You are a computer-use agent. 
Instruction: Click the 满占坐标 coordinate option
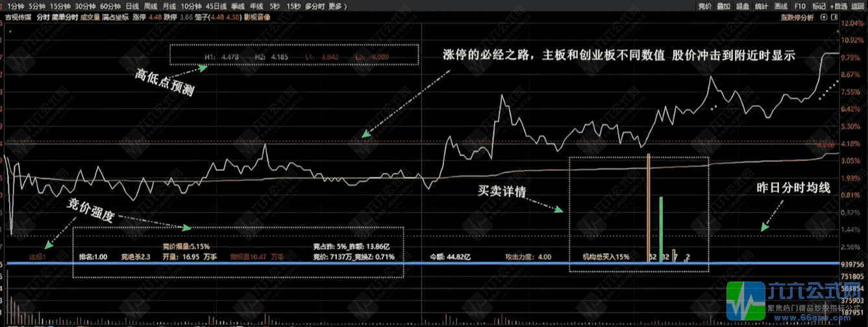[115, 18]
